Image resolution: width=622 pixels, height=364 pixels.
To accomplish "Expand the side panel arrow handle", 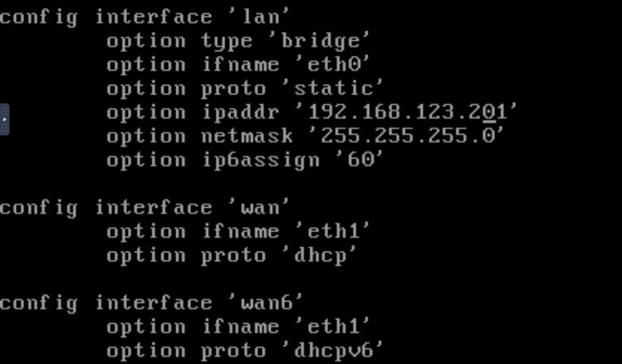I will pos(4,119).
